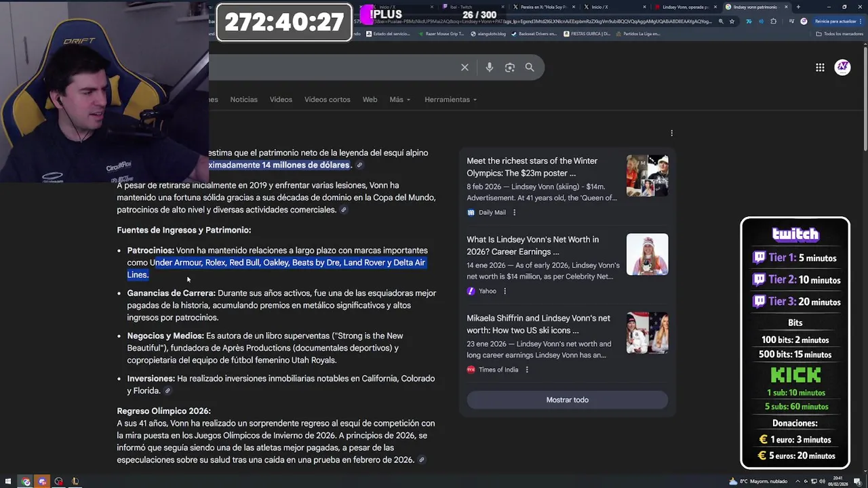
Task: Show hidden system tray icons chevron
Action: 797,481
